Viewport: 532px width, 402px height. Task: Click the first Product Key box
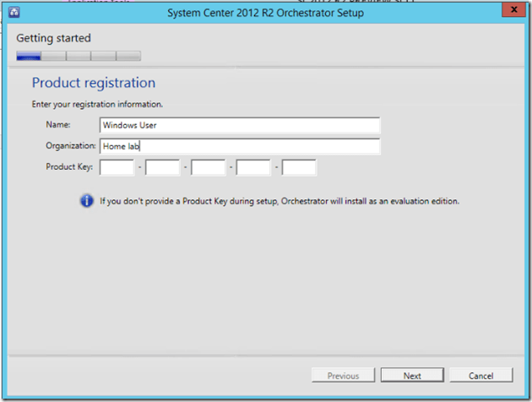(x=117, y=167)
